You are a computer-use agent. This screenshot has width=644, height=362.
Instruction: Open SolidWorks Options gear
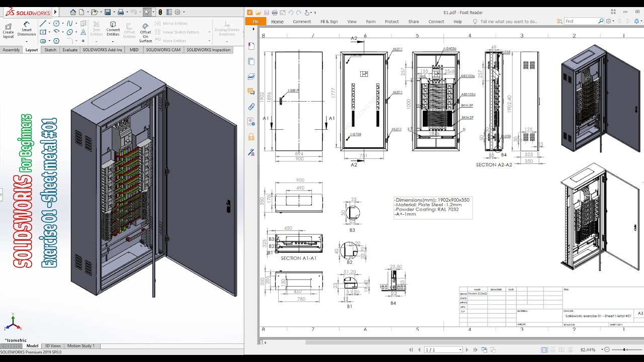[177, 12]
